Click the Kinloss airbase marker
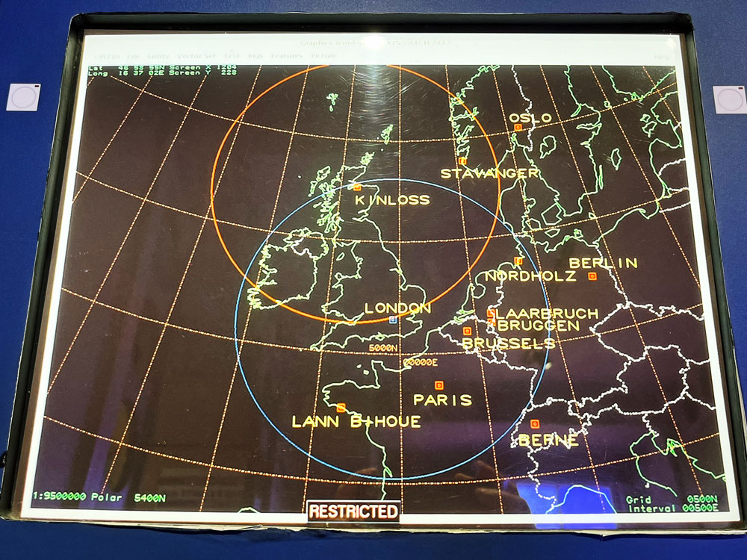This screenshot has width=747, height=560. click(x=357, y=187)
